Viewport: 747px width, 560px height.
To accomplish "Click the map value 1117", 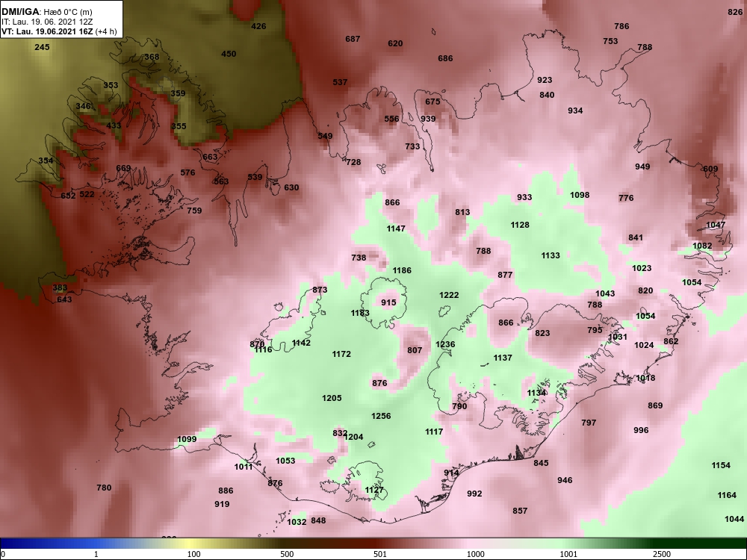I will click(433, 432).
